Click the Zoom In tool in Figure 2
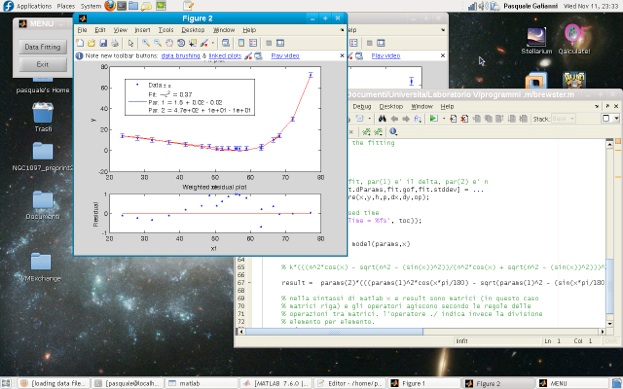 point(146,43)
